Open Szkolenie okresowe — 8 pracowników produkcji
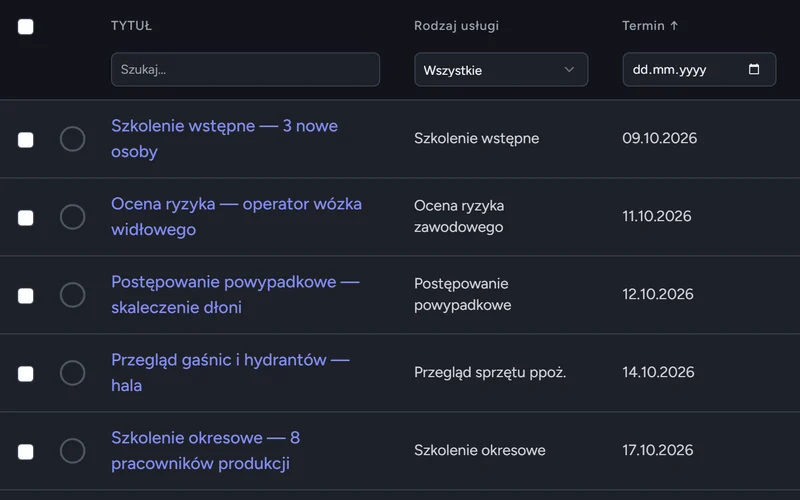This screenshot has width=800, height=500. pos(206,451)
